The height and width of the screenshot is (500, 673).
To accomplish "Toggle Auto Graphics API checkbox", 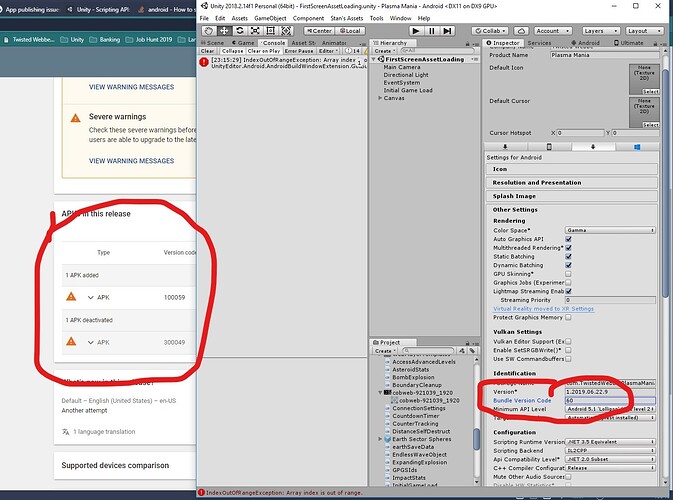I will point(568,239).
